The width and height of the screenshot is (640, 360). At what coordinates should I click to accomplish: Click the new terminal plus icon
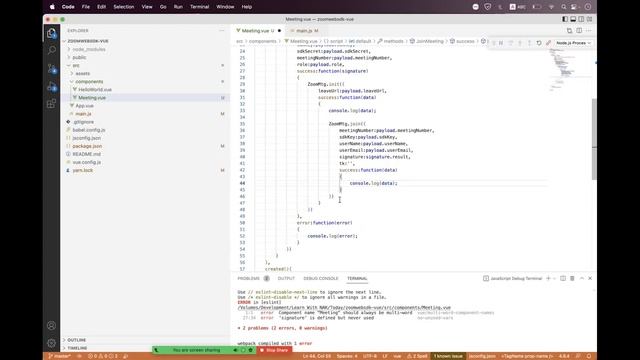pyautogui.click(x=548, y=278)
